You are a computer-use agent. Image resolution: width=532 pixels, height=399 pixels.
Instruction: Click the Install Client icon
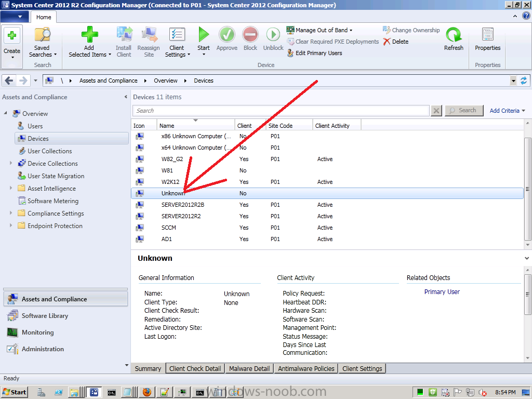click(124, 35)
